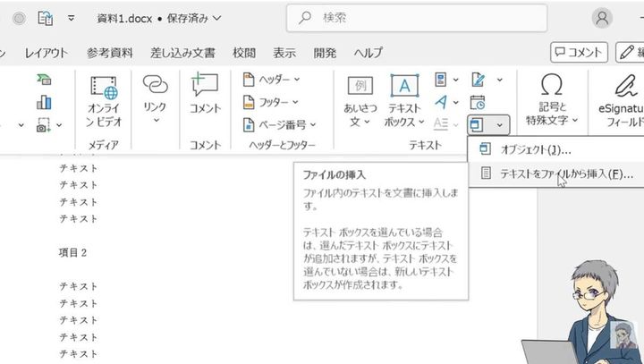Open the Online Video button
Screen dimensions: 644x364
[x=104, y=102]
